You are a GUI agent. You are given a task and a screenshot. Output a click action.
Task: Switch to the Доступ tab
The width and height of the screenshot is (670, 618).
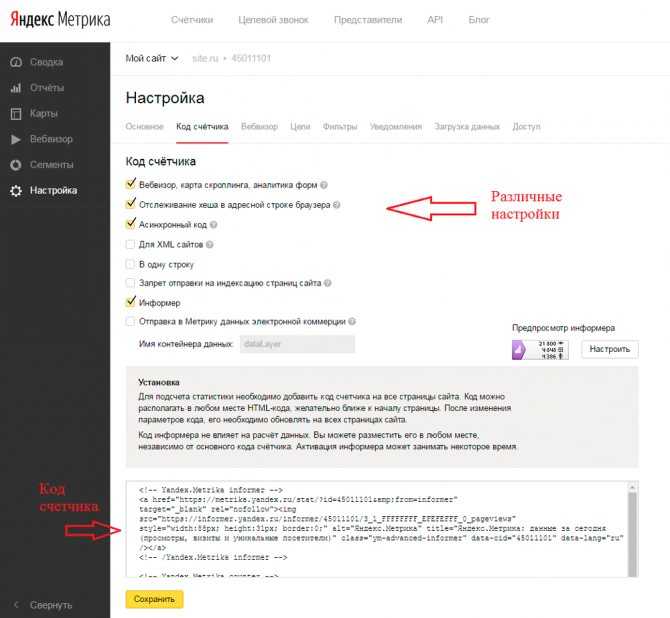pos(526,127)
